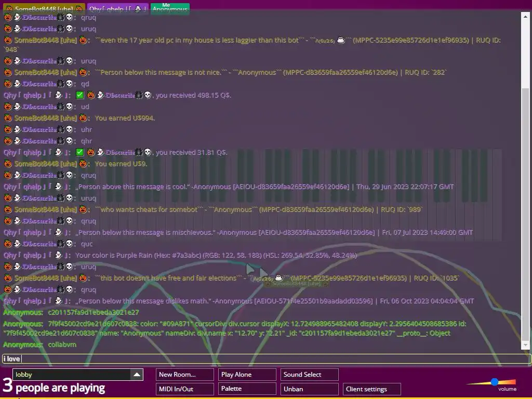Click the Anonymous (Me) participant tag
The width and height of the screenshot is (532, 399).
point(170,8)
